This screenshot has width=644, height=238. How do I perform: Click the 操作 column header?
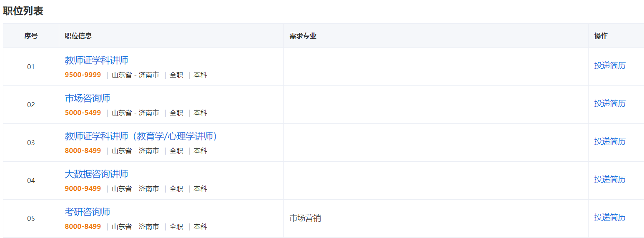pos(601,36)
